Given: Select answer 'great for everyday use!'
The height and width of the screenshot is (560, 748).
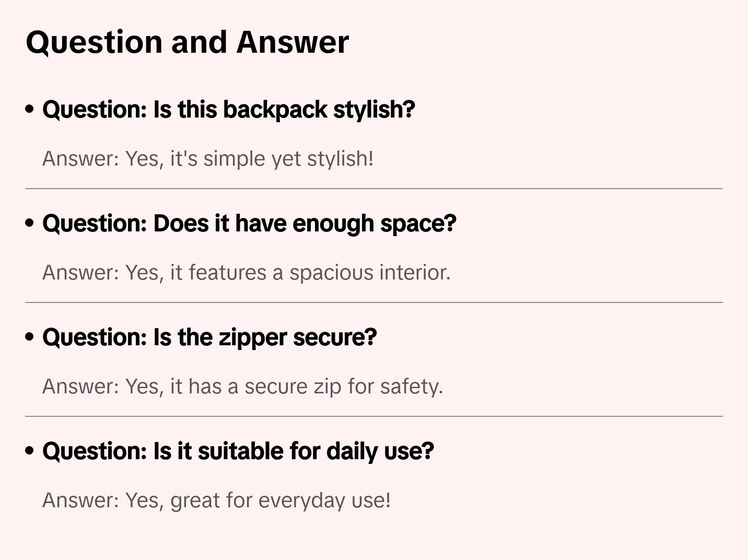Looking at the screenshot, I should (x=216, y=500).
